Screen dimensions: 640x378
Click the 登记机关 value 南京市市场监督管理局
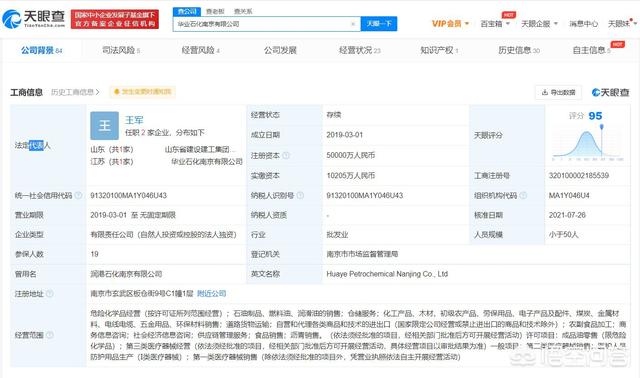coord(362,254)
